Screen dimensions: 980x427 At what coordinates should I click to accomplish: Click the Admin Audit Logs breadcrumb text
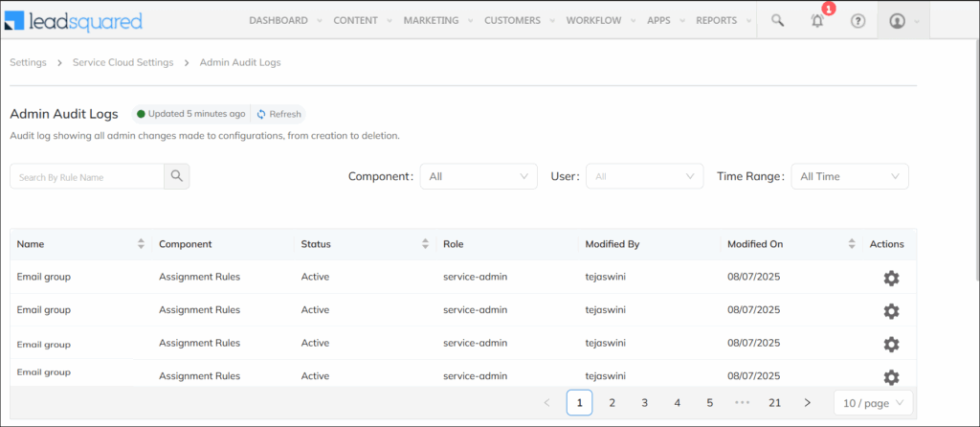(x=240, y=62)
